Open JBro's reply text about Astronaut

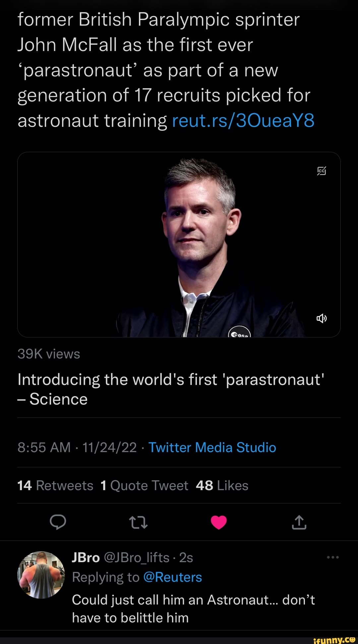193,609
